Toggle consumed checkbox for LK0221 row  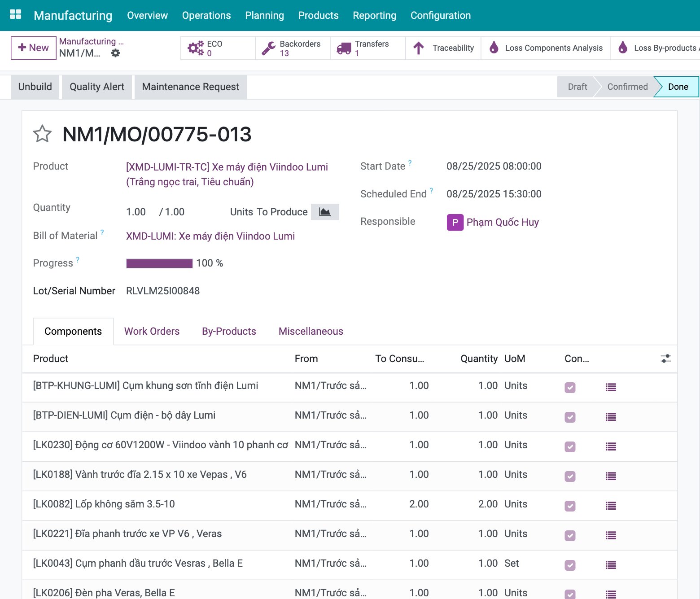(x=570, y=535)
